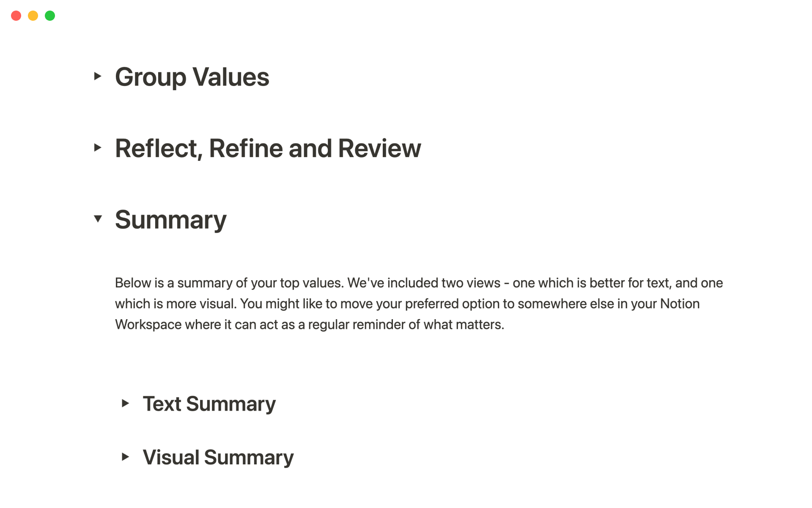Click the Summary heading text

click(170, 220)
